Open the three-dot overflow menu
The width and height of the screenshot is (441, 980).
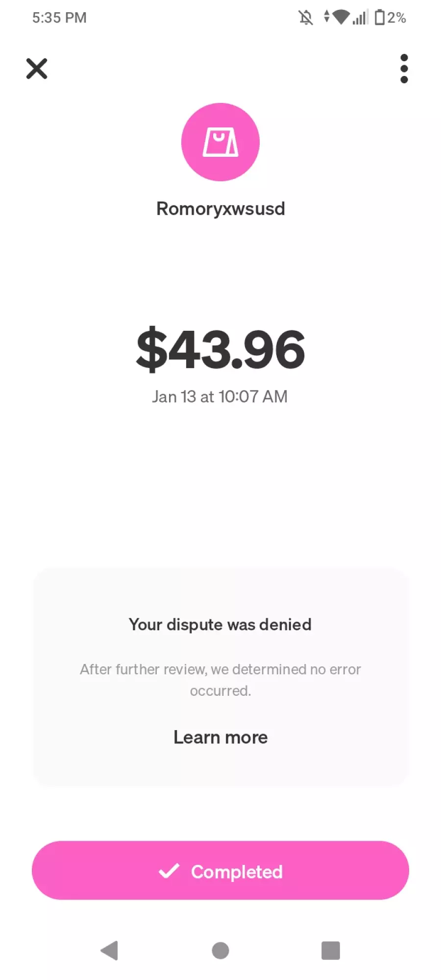404,69
